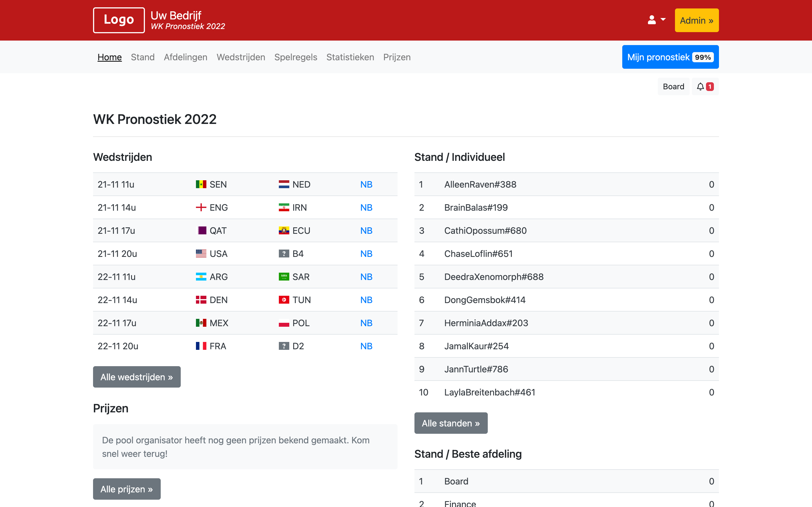The image size is (812, 507).
Task: Click the unknown team D2 placeholder icon
Action: (x=284, y=346)
